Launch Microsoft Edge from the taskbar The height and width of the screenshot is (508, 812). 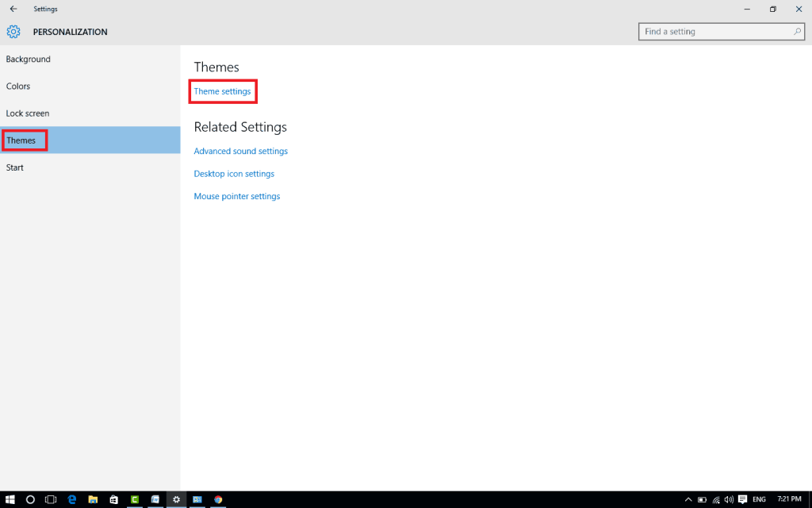pyautogui.click(x=71, y=499)
